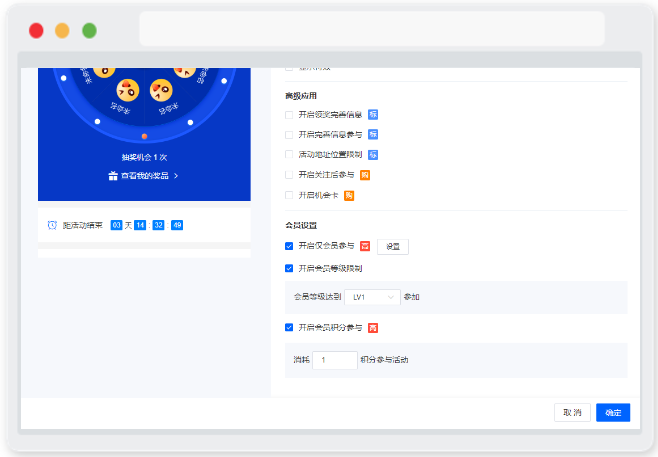Viewport: 658px width, 457px height.
Task: Open the 查看我的奖品 link
Action: point(145,176)
